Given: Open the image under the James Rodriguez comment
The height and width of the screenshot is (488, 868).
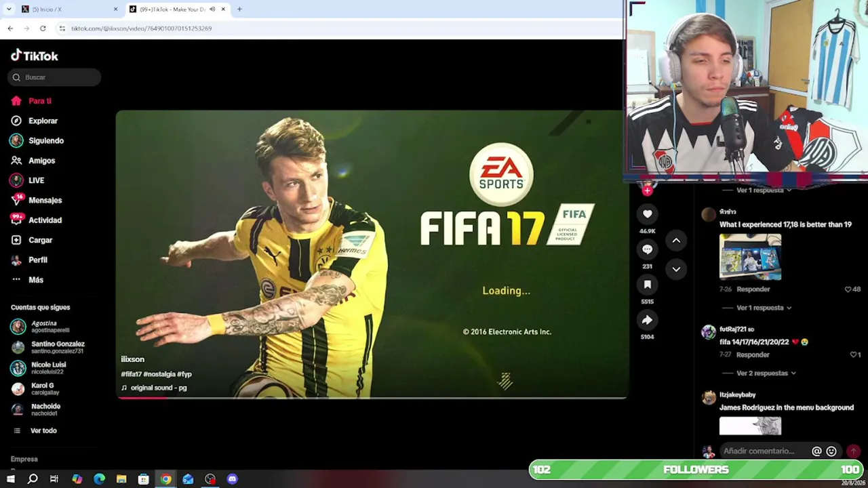Looking at the screenshot, I should pos(750,426).
